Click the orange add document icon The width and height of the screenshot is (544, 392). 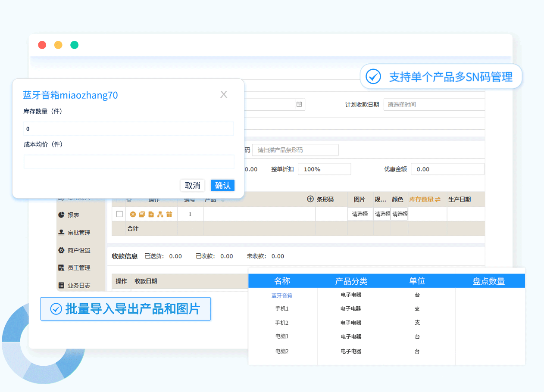click(x=151, y=214)
